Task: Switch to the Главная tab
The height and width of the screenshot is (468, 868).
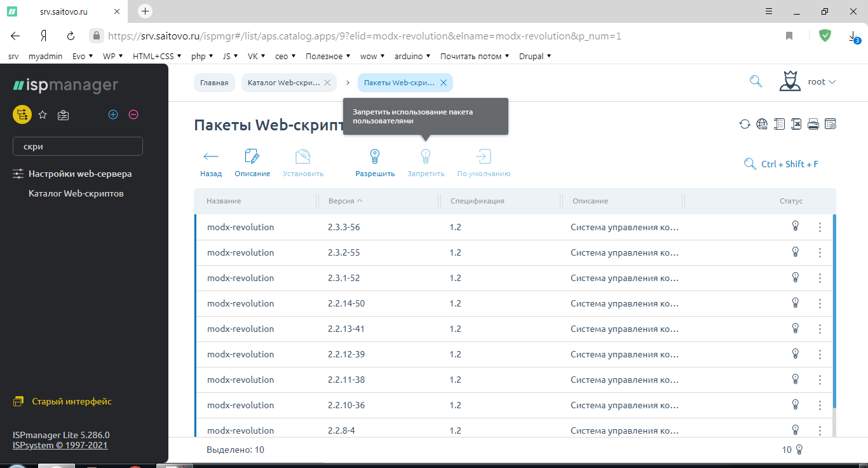Action: (214, 83)
